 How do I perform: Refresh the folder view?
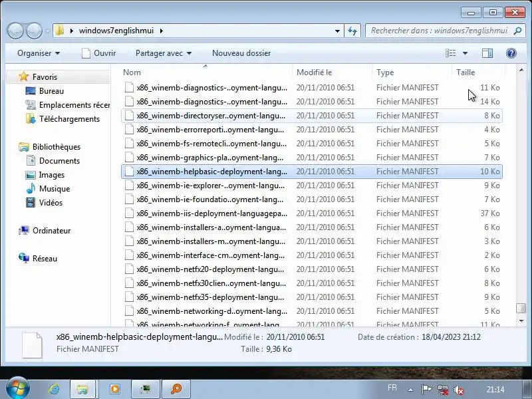352,31
